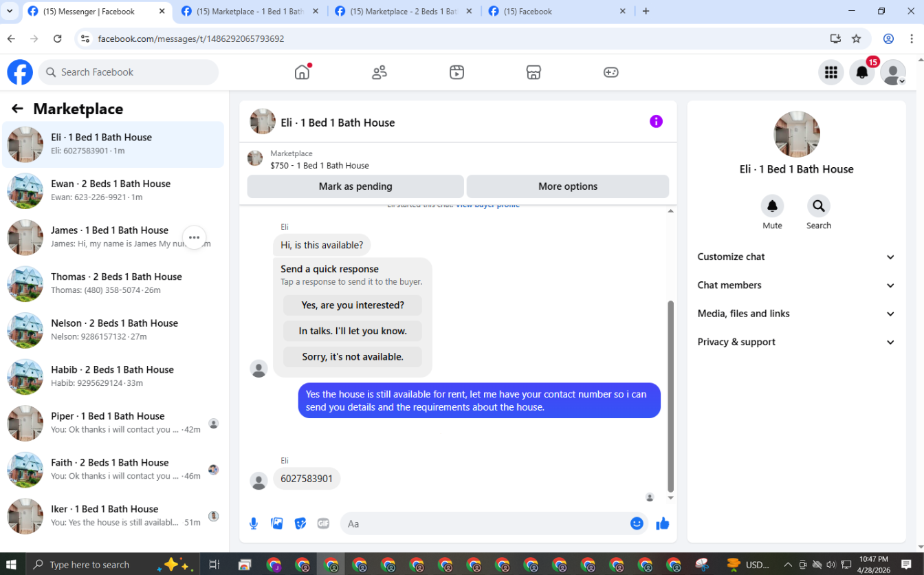Open Nelson · 2 Beds 1 Bath House chat
The image size is (924, 575).
[x=114, y=330]
